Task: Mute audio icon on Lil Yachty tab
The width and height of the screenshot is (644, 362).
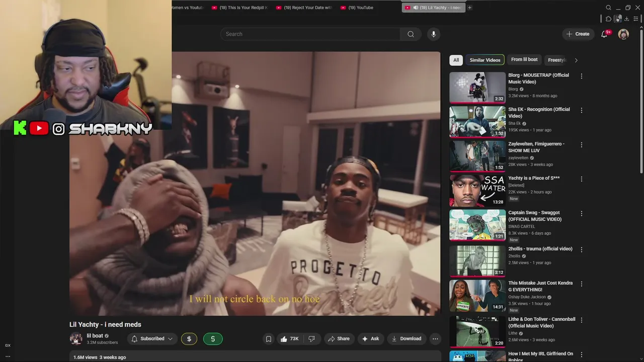Action: pyautogui.click(x=416, y=8)
